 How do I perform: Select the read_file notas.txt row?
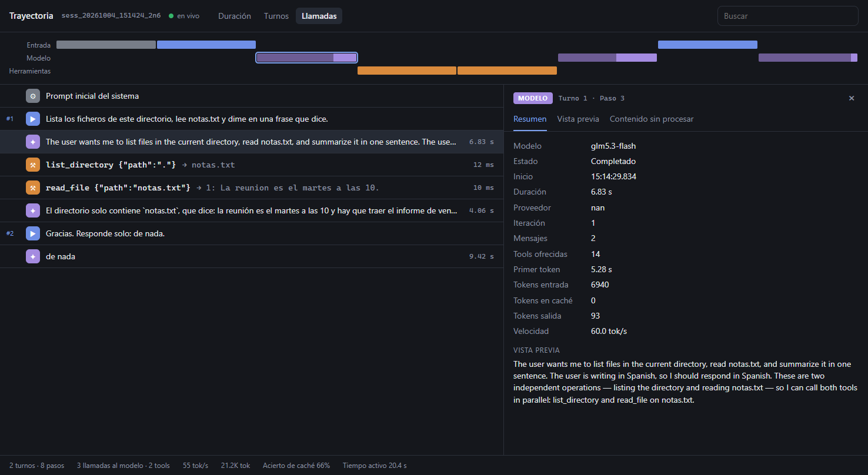tap(252, 188)
